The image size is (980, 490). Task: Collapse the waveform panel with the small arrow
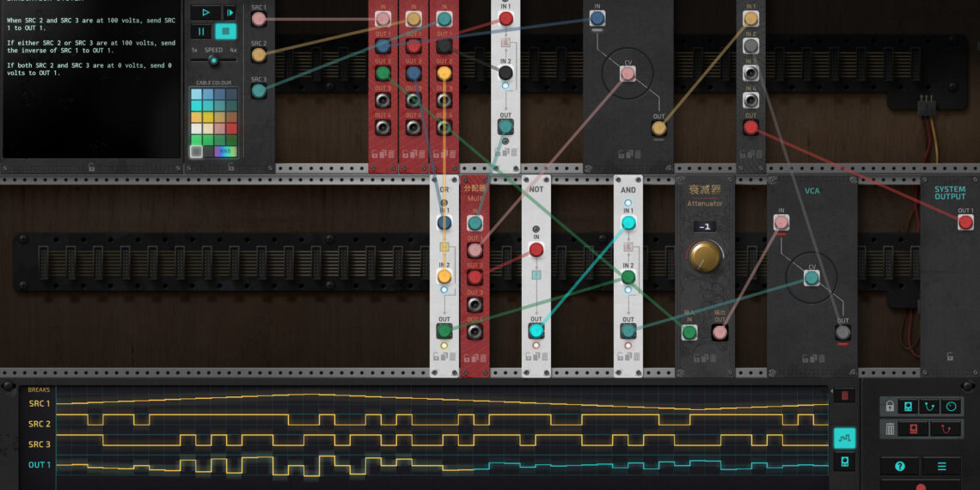(831, 390)
